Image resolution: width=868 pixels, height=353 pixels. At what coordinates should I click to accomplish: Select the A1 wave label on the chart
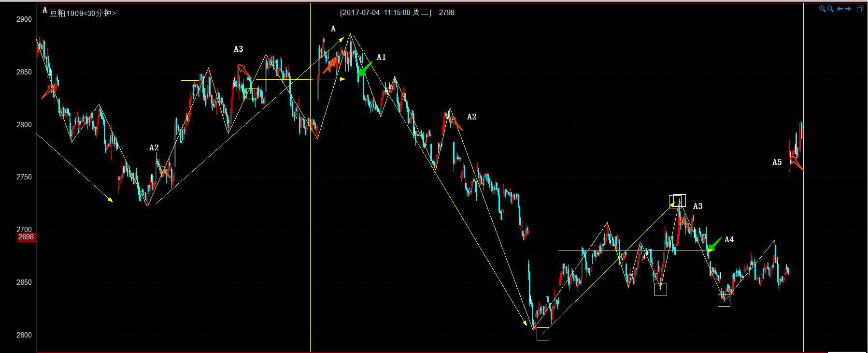pos(381,57)
